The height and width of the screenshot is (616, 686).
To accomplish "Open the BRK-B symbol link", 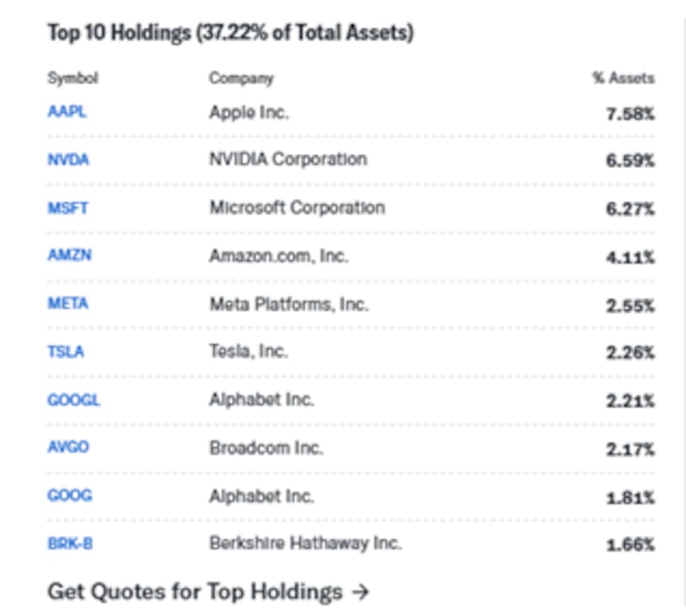I will coord(70,544).
